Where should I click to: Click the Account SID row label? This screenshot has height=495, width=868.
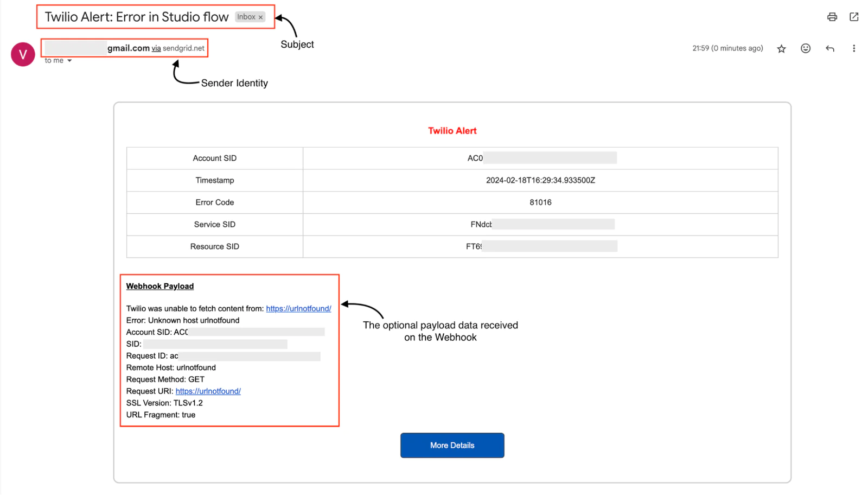click(215, 158)
